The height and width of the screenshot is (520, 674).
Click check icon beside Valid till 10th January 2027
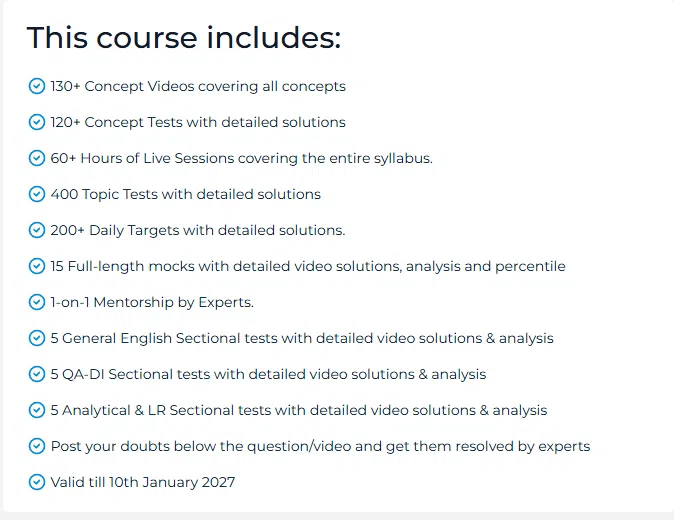(x=37, y=482)
